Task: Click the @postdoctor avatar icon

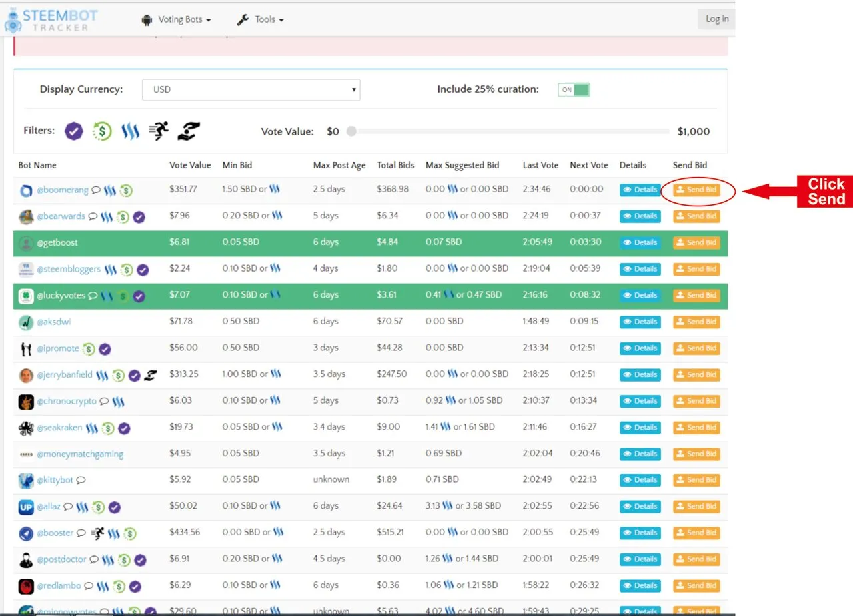Action: coord(26,559)
